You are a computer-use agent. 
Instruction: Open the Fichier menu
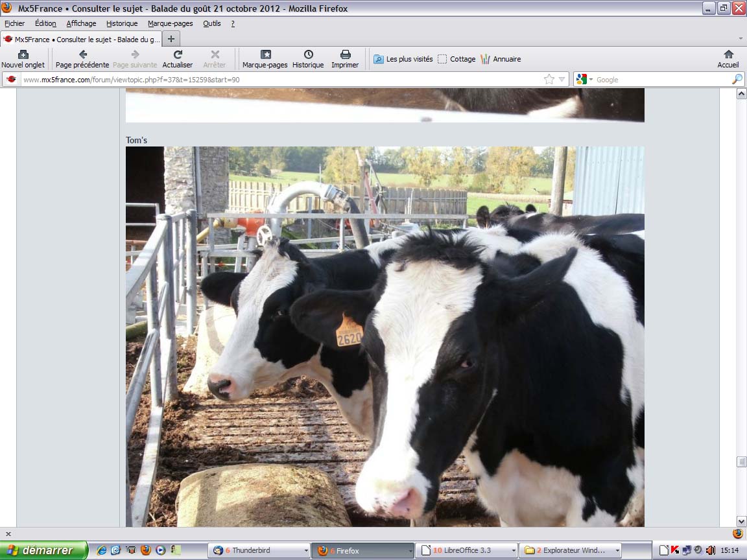pyautogui.click(x=15, y=23)
